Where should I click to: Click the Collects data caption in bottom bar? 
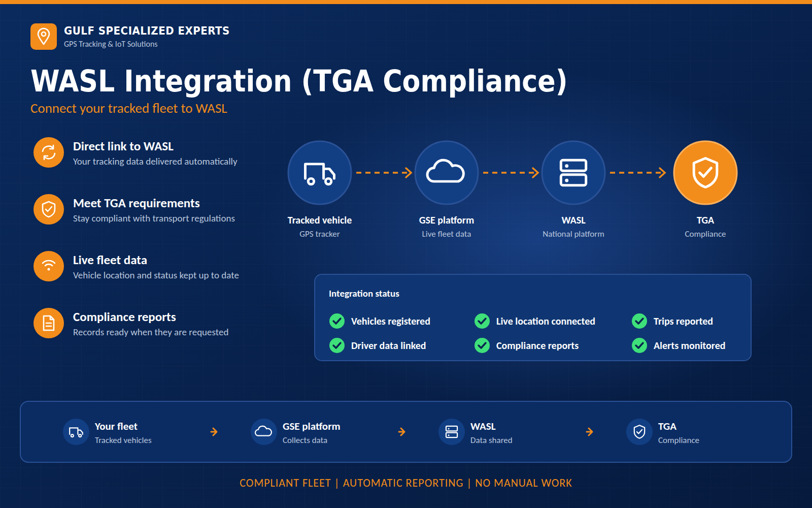[x=305, y=440]
